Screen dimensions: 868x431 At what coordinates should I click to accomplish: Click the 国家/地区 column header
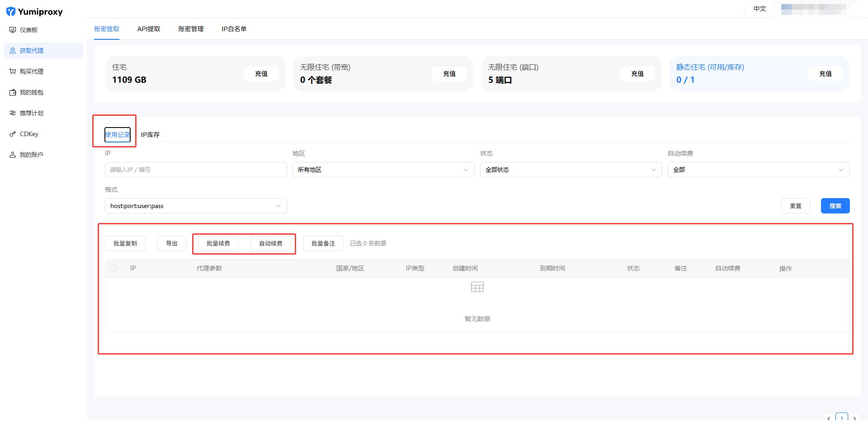tap(350, 268)
